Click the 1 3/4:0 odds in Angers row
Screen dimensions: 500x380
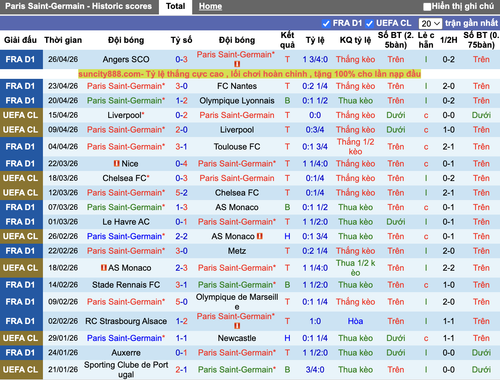pyautogui.click(x=315, y=59)
